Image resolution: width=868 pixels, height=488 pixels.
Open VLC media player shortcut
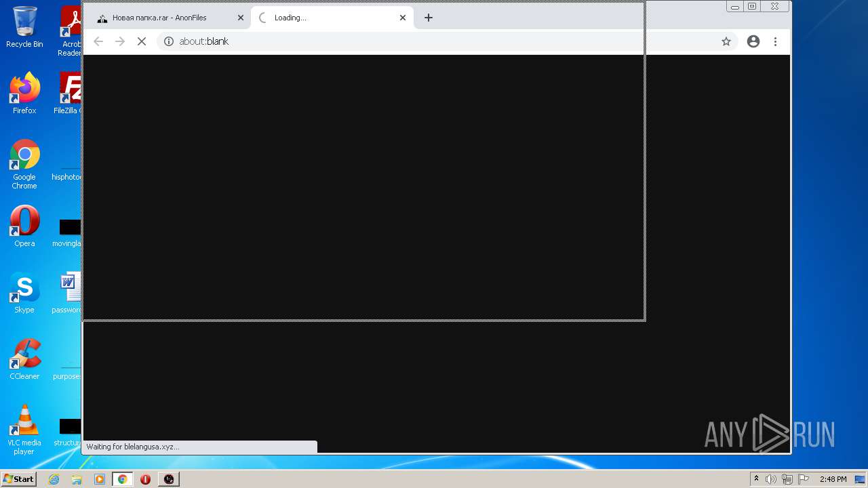coord(24,430)
